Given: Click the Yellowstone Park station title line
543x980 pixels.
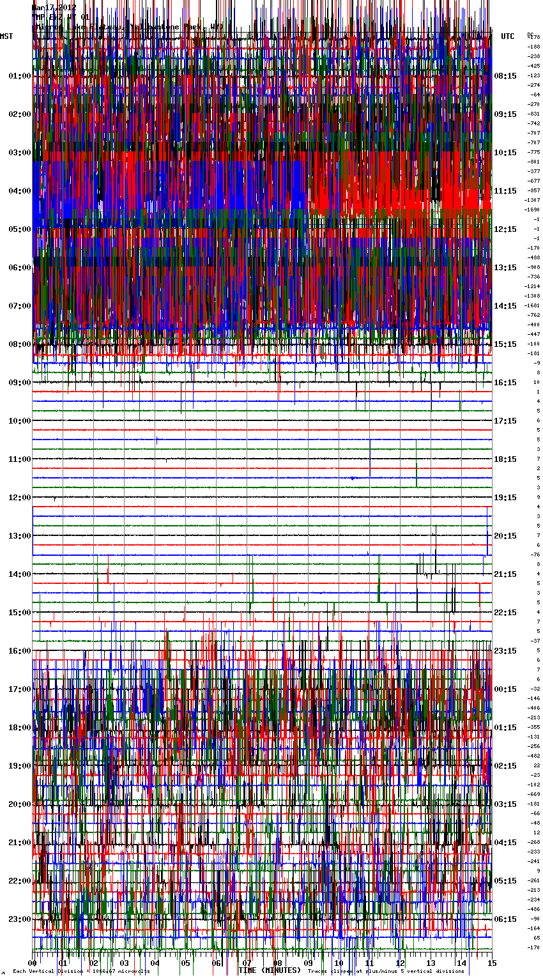Looking at the screenshot, I should 128,27.
